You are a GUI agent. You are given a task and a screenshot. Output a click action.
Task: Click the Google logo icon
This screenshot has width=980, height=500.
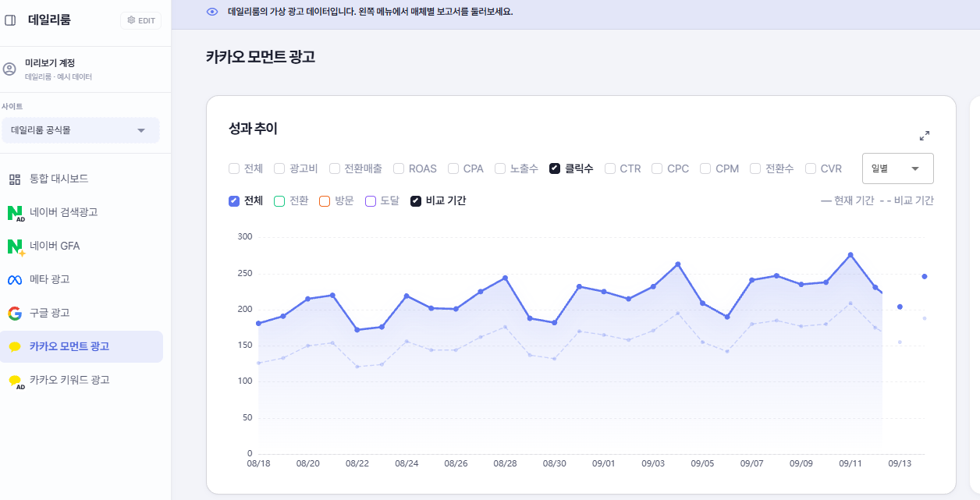(15, 314)
